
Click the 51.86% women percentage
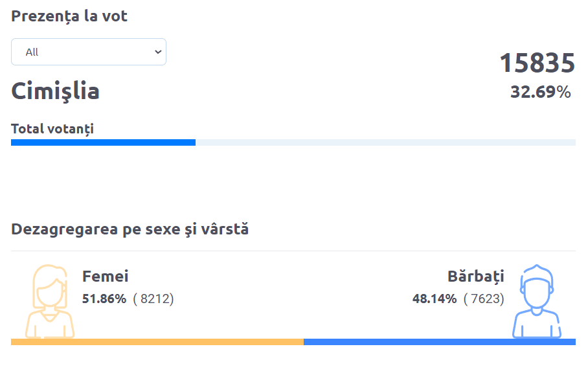[104, 299]
